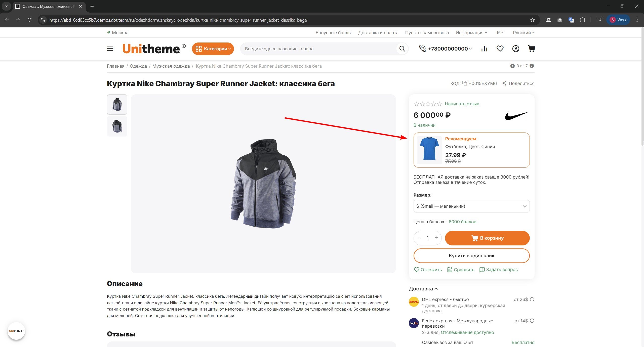Select the second jacket thumbnail

[117, 126]
